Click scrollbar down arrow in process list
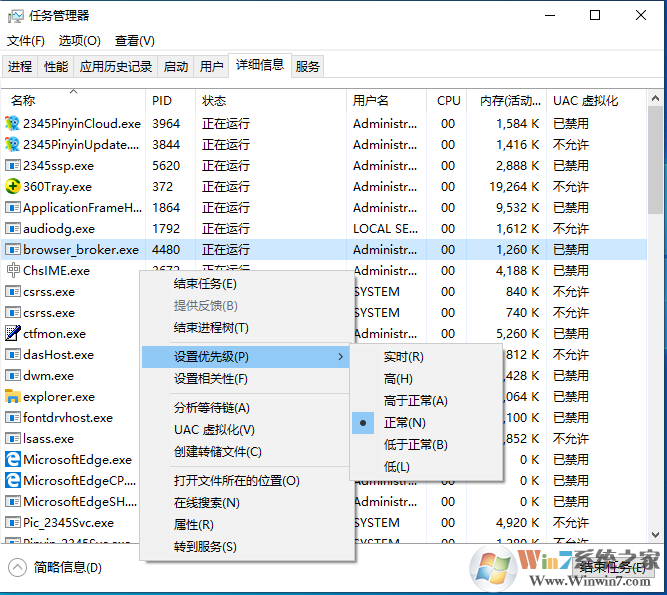 point(655,535)
